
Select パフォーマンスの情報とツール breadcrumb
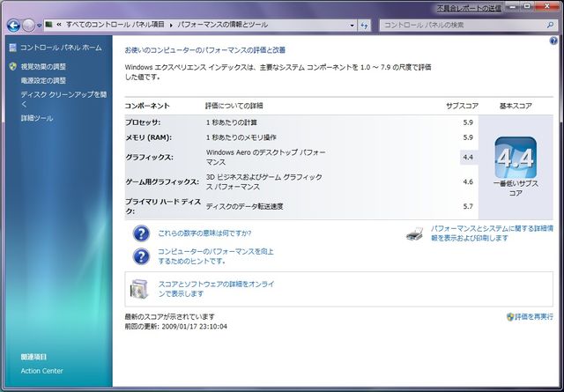pos(223,25)
